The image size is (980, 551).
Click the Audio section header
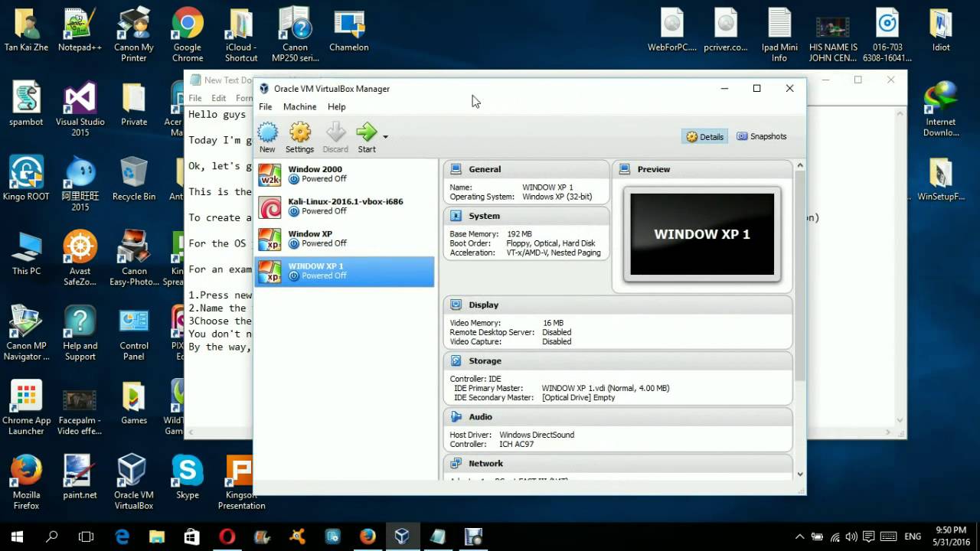(x=618, y=416)
